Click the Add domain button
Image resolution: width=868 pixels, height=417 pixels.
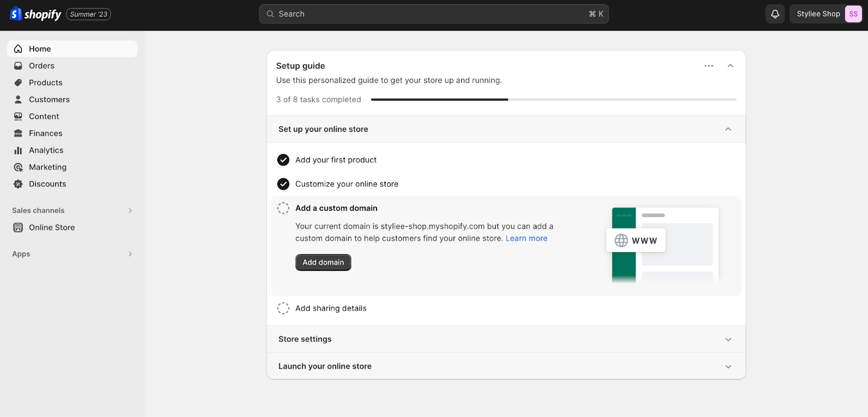tap(323, 262)
